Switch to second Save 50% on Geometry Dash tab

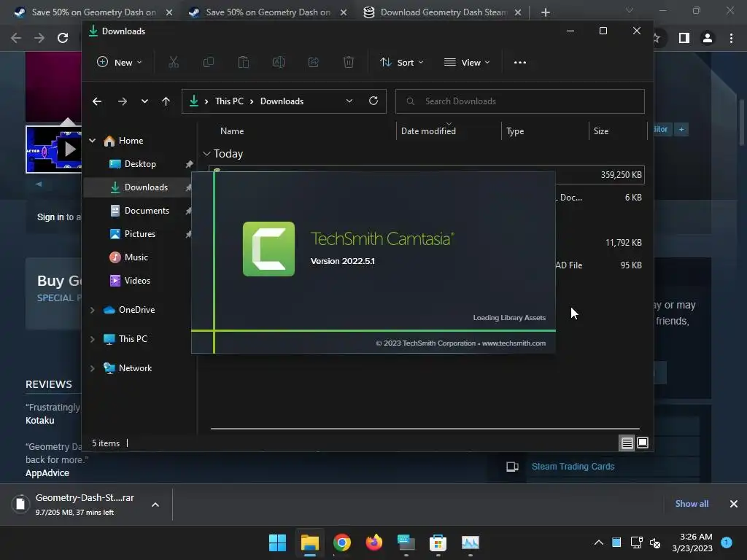[x=267, y=12]
